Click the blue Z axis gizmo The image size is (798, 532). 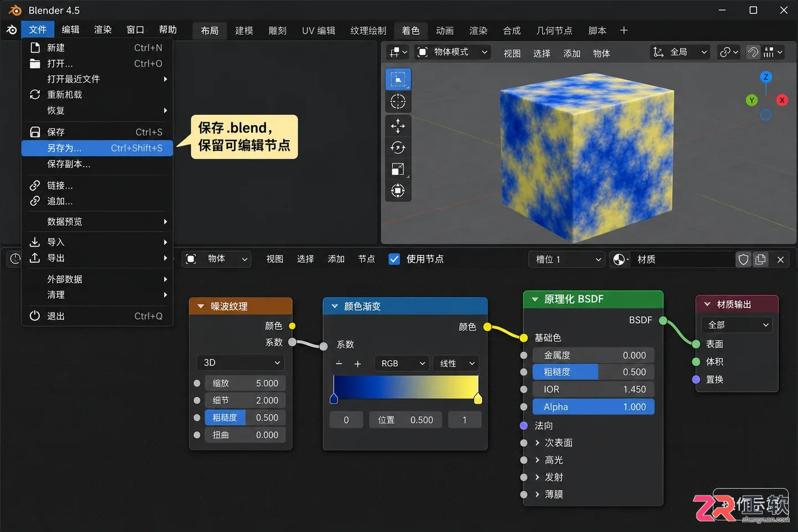766,77
